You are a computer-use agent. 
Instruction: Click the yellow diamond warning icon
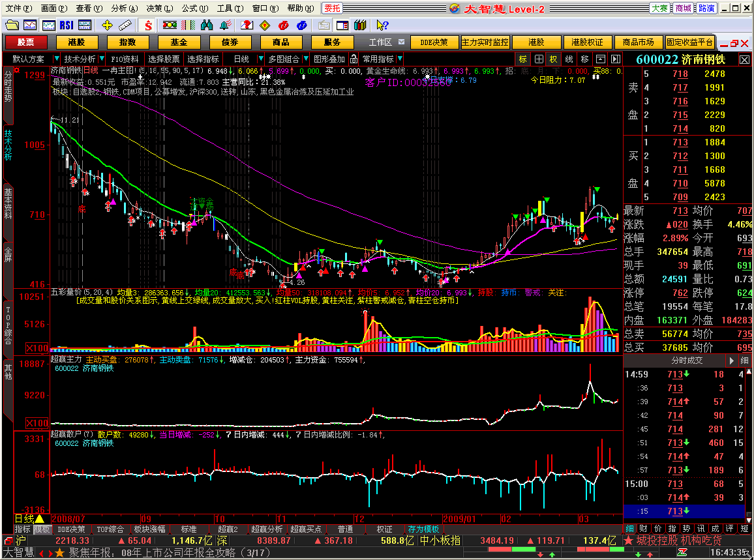(264, 25)
